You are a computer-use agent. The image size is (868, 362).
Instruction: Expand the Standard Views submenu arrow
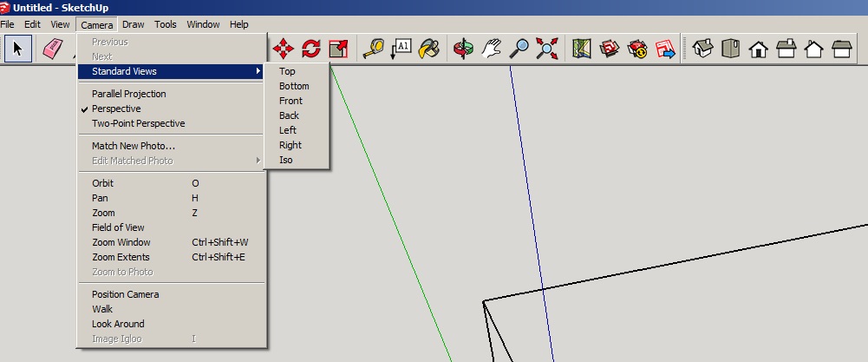258,71
